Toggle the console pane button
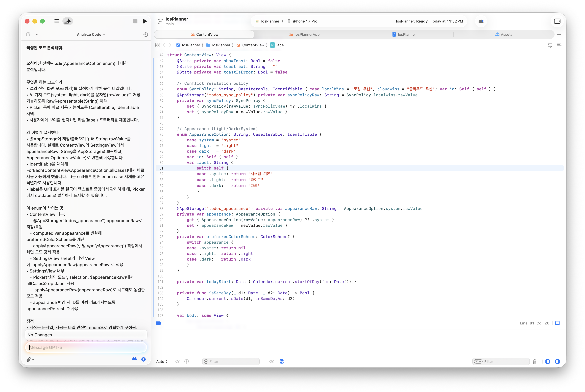Image resolution: width=585 pixels, height=392 pixels. [x=557, y=362]
